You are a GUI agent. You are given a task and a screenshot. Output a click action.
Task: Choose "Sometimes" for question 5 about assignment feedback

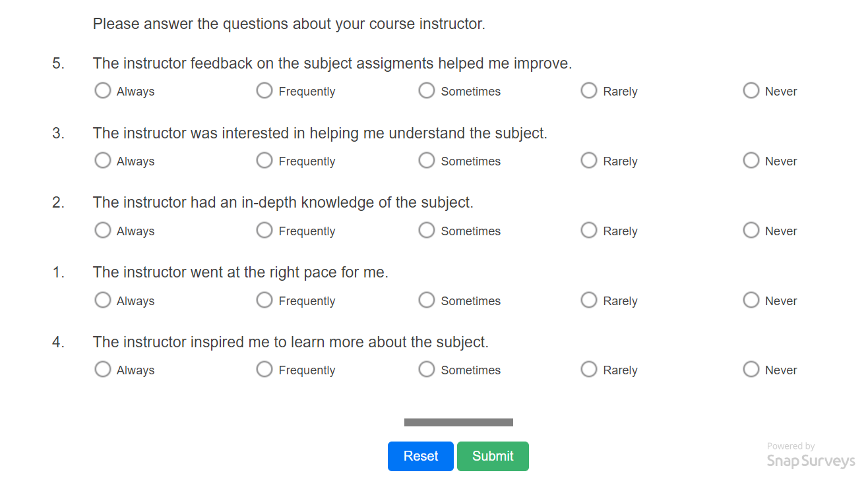coord(426,90)
